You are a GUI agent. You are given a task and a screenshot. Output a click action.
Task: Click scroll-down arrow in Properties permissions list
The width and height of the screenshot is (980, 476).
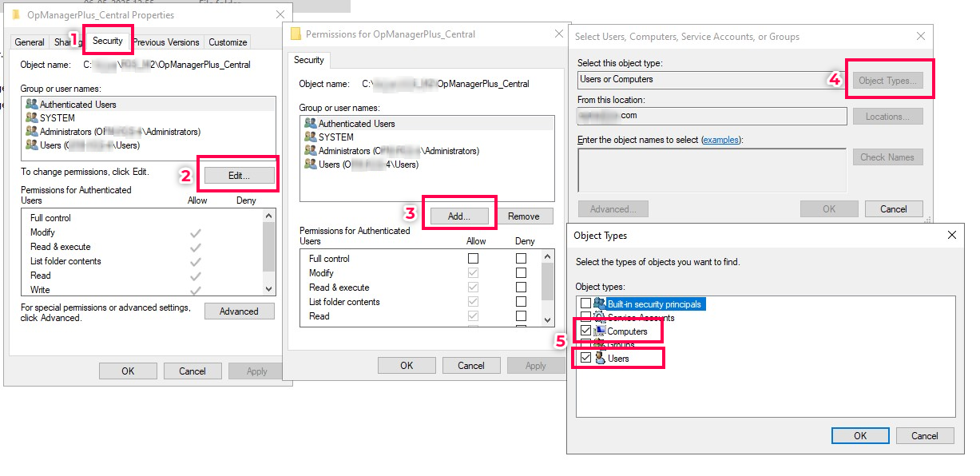[x=269, y=289]
